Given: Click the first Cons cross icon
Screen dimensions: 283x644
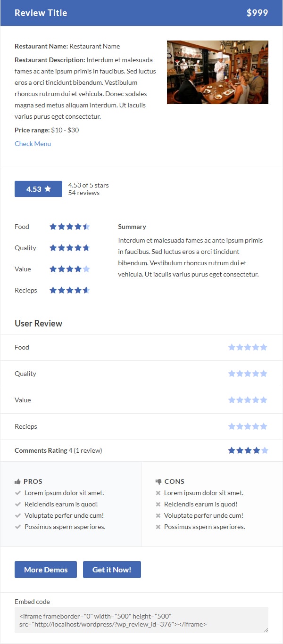Looking at the screenshot, I should tap(158, 493).
